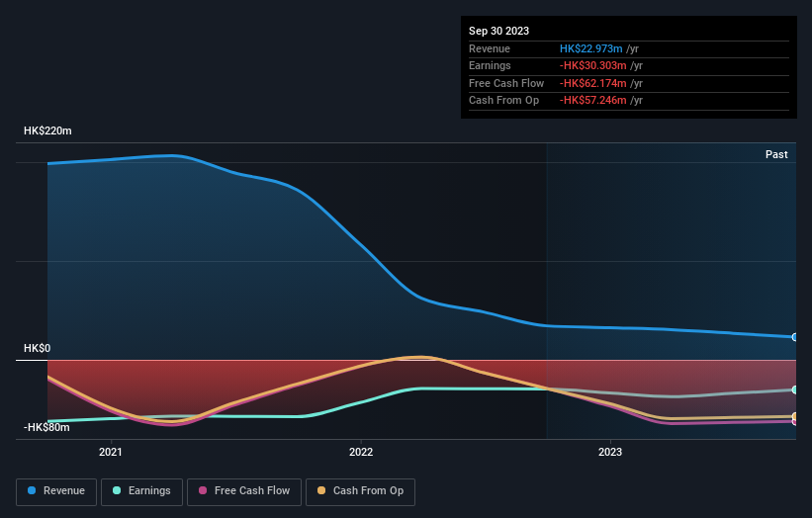Click the Cash From Op label in tooltip

503,101
